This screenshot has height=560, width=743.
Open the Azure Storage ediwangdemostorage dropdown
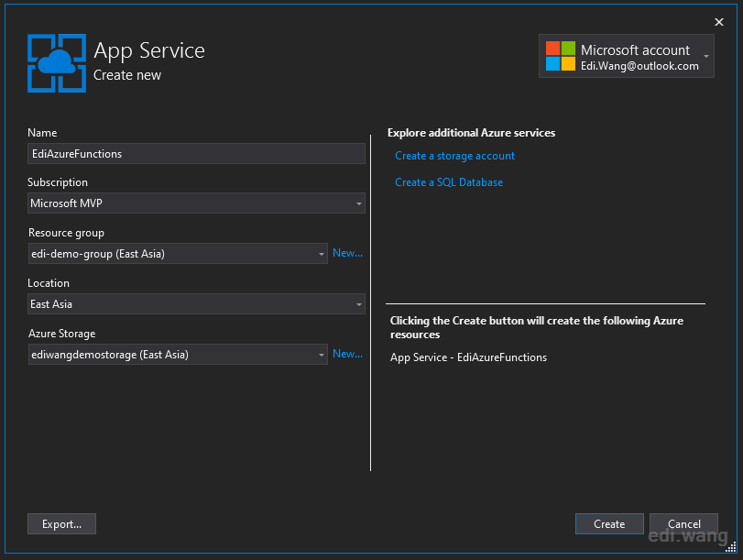(178, 355)
